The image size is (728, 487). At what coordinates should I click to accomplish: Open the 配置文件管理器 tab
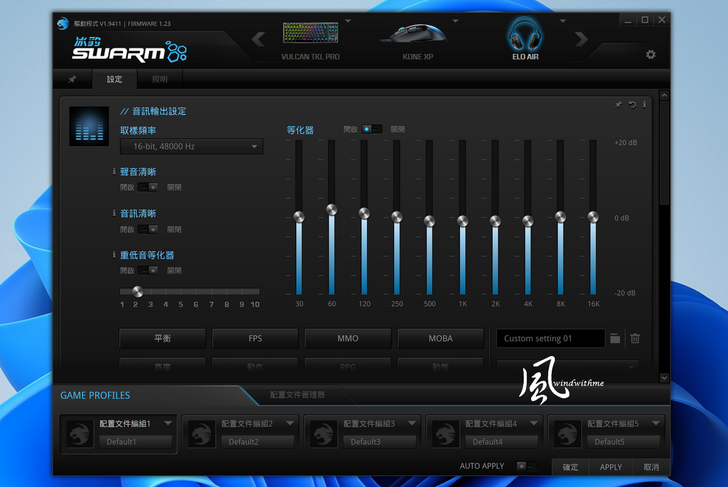297,395
